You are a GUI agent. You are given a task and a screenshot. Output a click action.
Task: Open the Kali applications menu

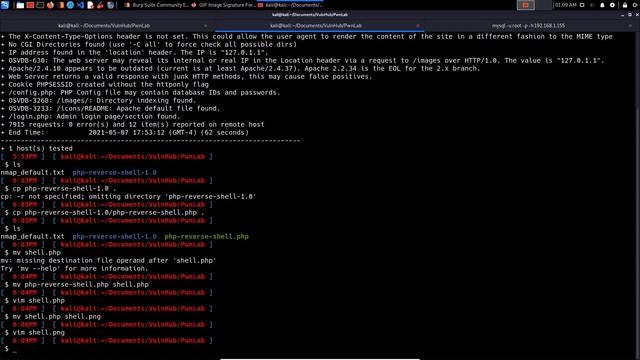point(5,5)
